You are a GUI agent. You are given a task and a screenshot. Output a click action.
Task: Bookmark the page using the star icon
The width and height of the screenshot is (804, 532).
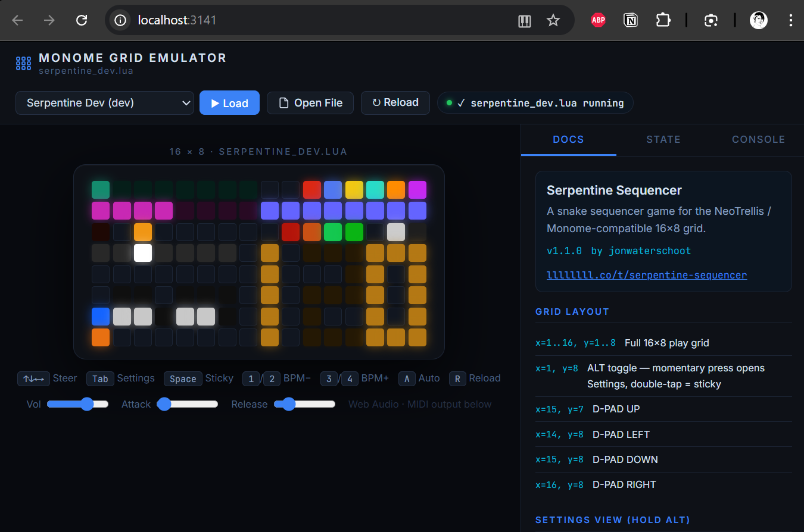pyautogui.click(x=553, y=20)
